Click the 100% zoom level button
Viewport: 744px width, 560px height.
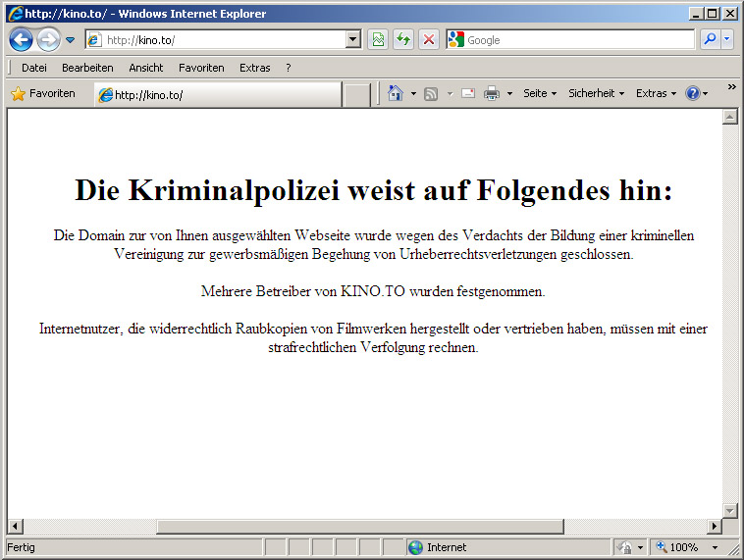click(x=678, y=547)
